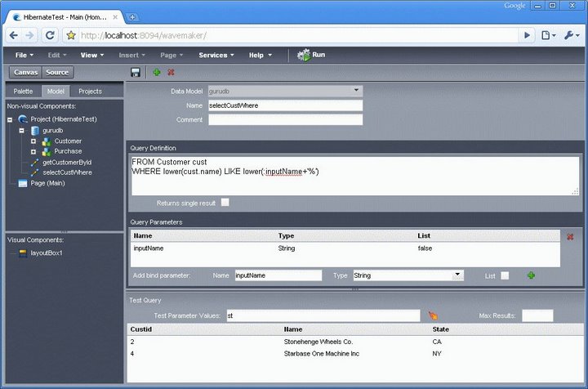Switch to Source view

pos(57,72)
